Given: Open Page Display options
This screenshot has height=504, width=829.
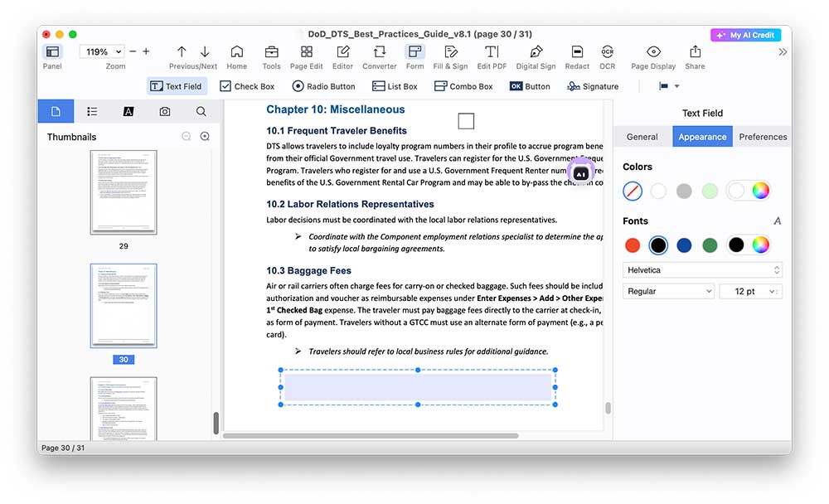Looking at the screenshot, I should pos(653,52).
